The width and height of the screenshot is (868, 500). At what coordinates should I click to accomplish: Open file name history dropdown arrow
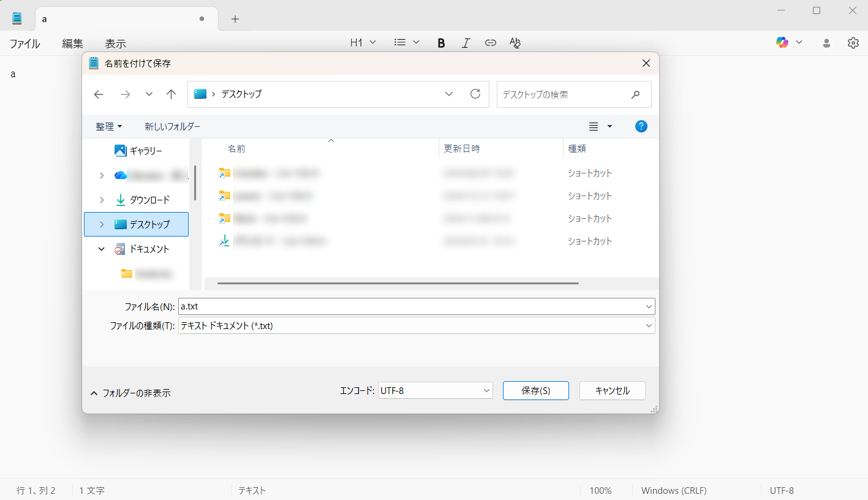pos(649,306)
